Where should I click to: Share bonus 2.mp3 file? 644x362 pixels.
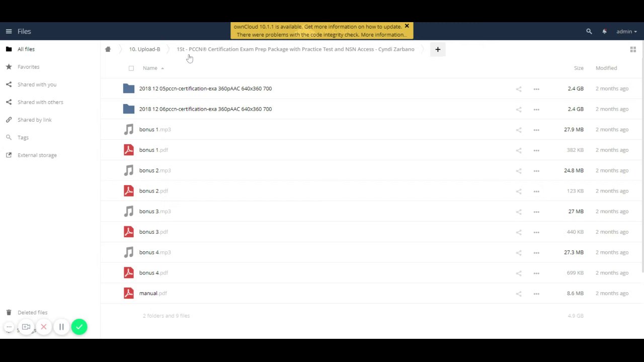pos(519,170)
